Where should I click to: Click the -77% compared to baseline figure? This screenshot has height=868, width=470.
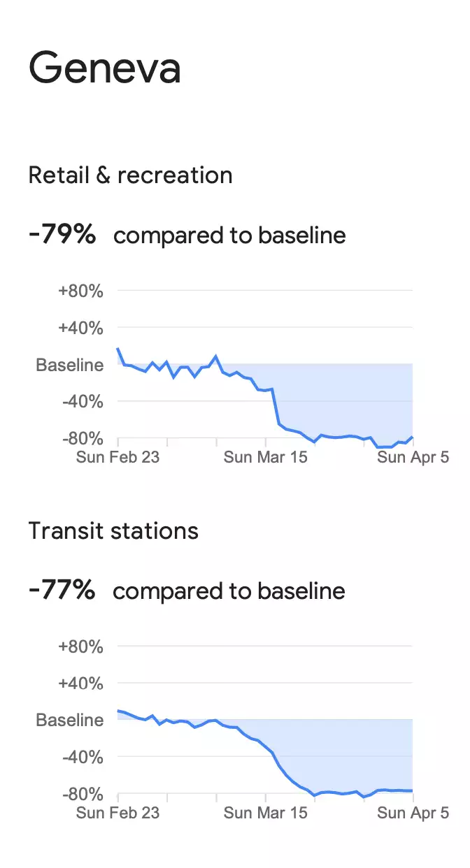[x=187, y=591]
